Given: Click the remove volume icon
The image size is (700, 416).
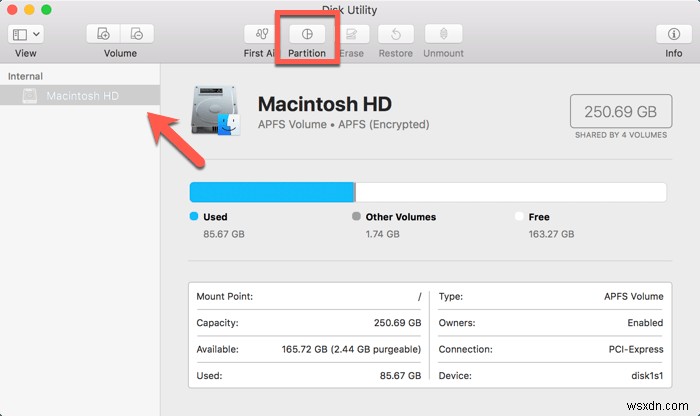Looking at the screenshot, I should coord(137,34).
